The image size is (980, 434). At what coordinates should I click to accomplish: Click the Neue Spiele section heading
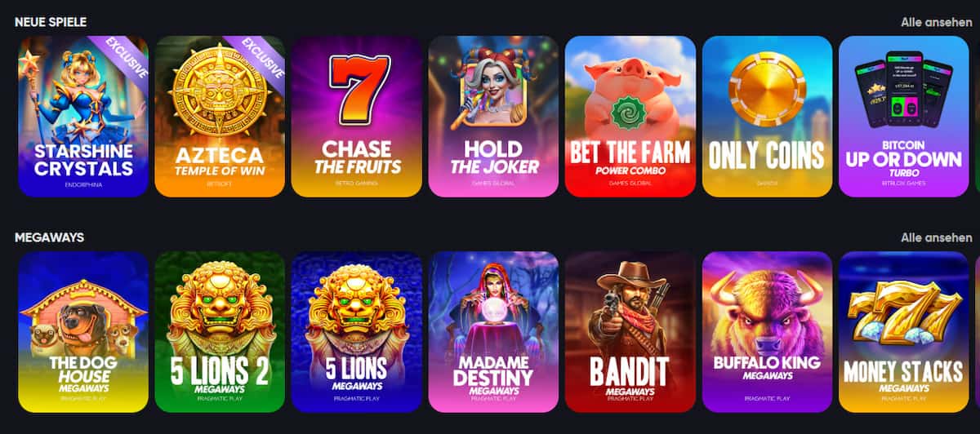(x=51, y=22)
